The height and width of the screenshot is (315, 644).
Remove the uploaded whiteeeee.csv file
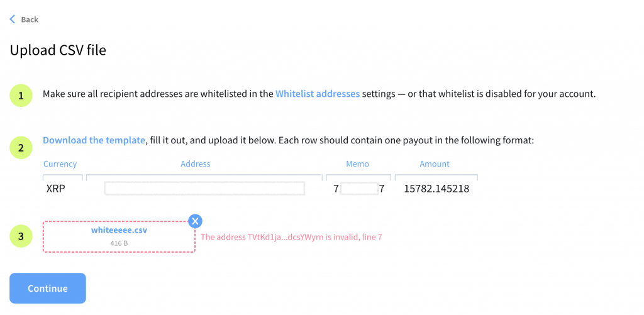(196, 221)
